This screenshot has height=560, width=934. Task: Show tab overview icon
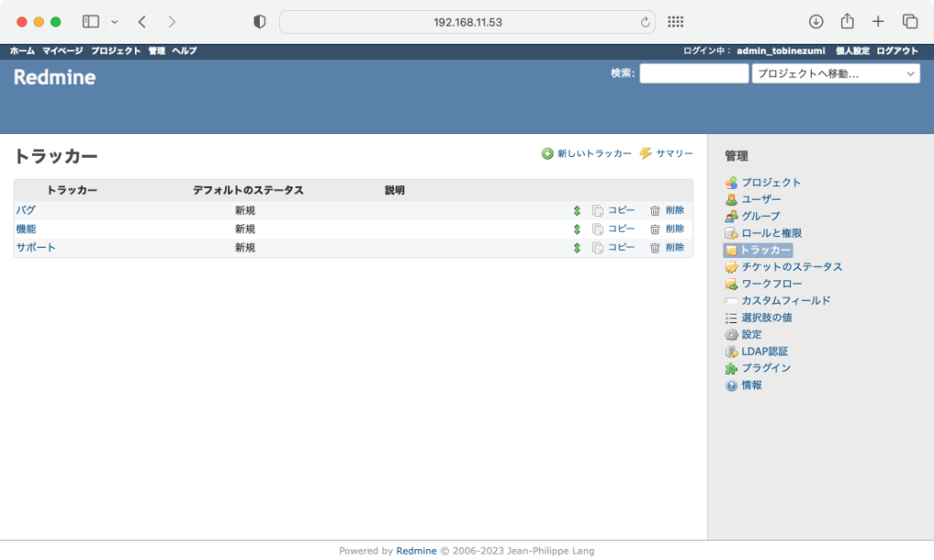tap(910, 22)
